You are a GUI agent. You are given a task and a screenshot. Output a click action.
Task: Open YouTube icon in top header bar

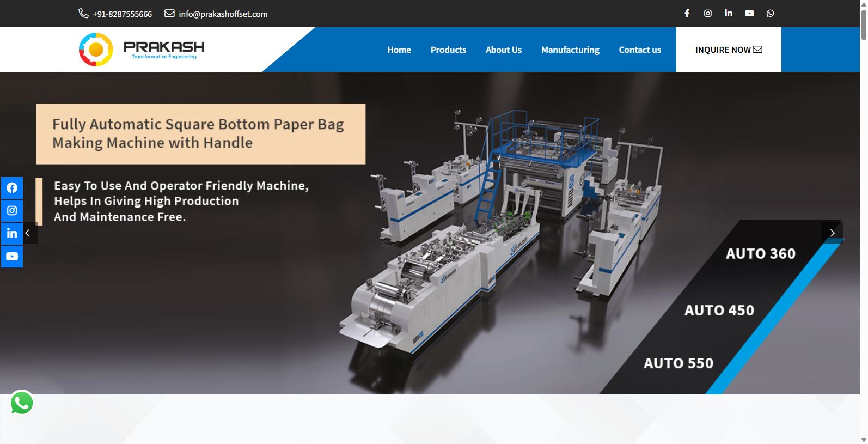point(749,13)
